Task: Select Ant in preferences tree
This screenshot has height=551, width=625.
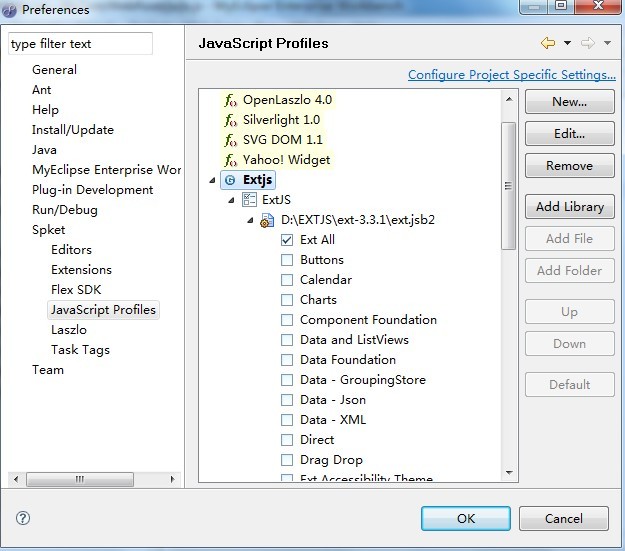Action: [x=41, y=90]
